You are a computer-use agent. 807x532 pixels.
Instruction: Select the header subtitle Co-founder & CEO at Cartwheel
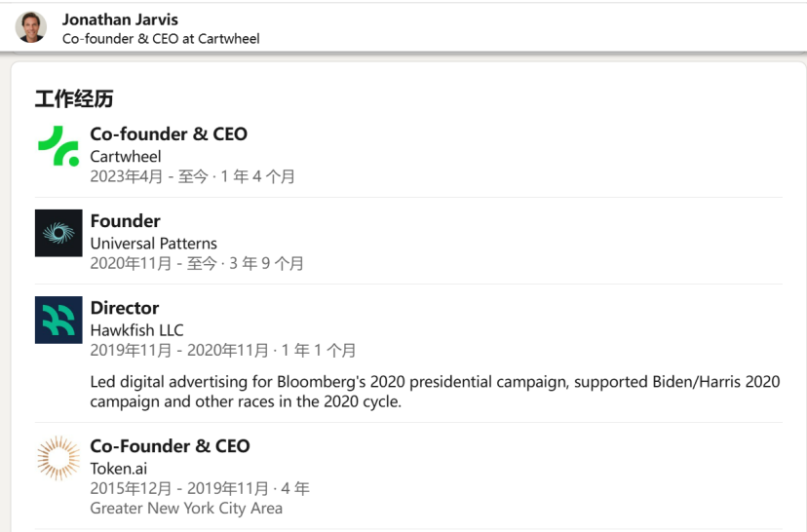[x=161, y=39]
